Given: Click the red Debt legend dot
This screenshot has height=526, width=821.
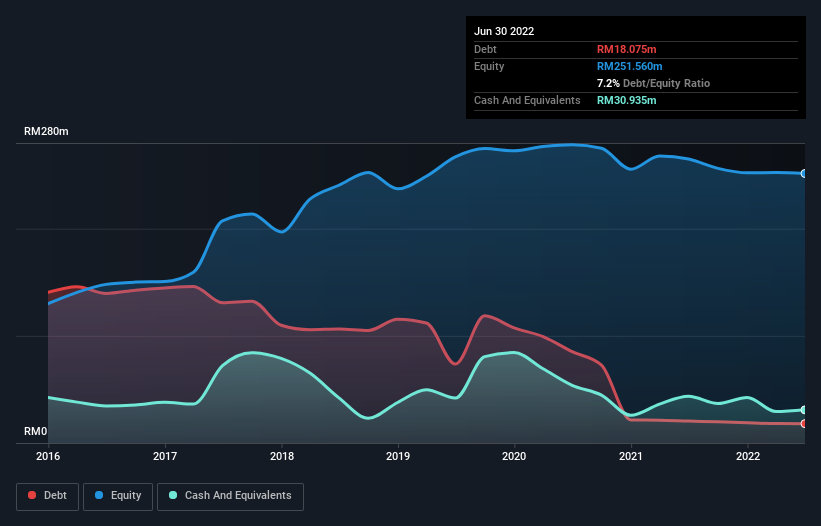Looking at the screenshot, I should pos(32,495).
